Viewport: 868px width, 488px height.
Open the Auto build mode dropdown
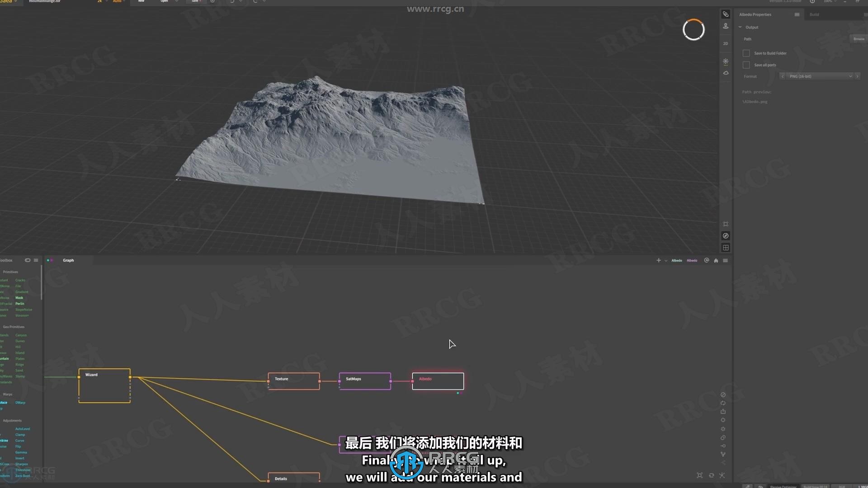[119, 1]
